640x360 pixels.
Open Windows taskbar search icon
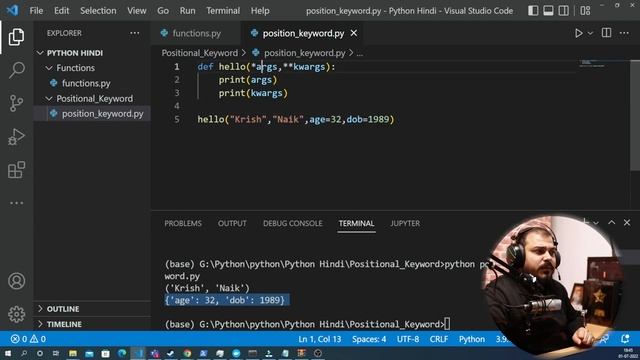(x=24, y=353)
